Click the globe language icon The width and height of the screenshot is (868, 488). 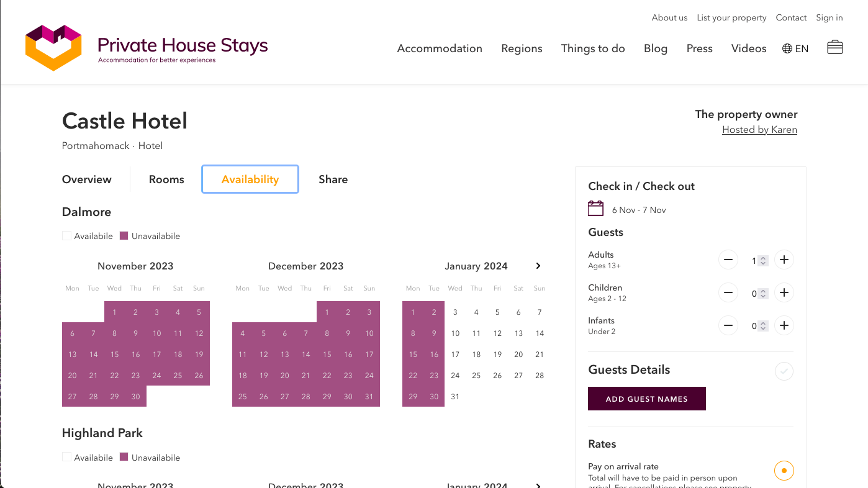tap(787, 48)
